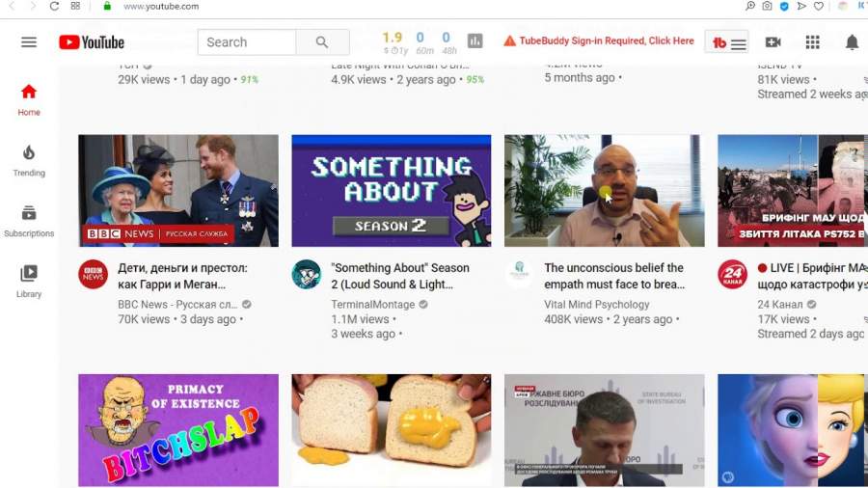Click the 24 Канал channel avatar
868x488 pixels.
coord(732,274)
